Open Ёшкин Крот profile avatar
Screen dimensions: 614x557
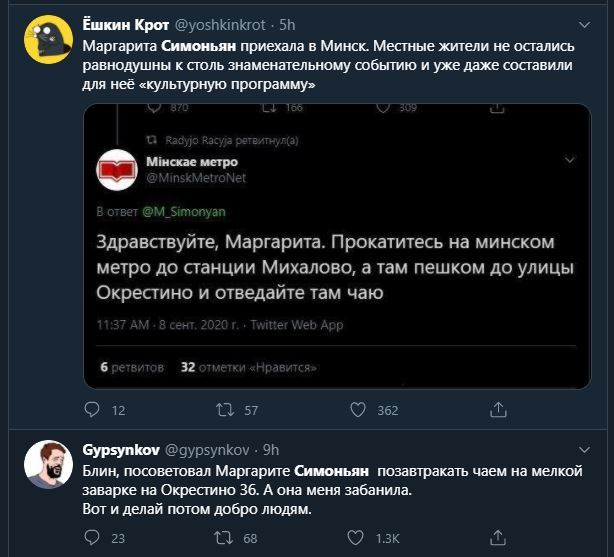(46, 39)
